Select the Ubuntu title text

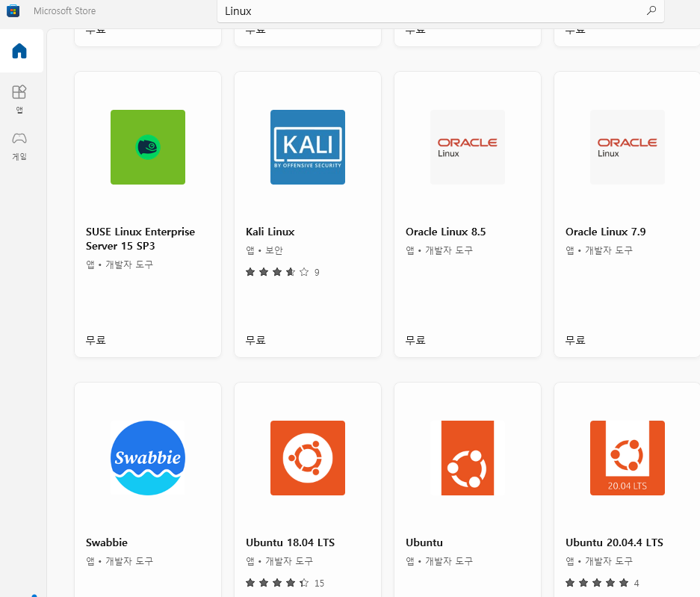(424, 542)
